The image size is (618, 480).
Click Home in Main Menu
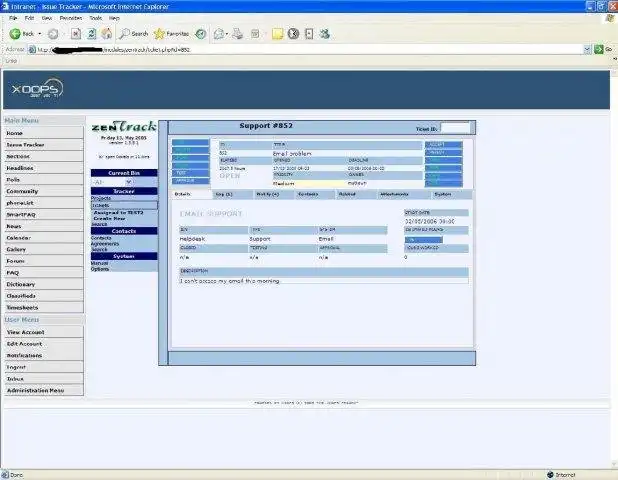[44, 133]
